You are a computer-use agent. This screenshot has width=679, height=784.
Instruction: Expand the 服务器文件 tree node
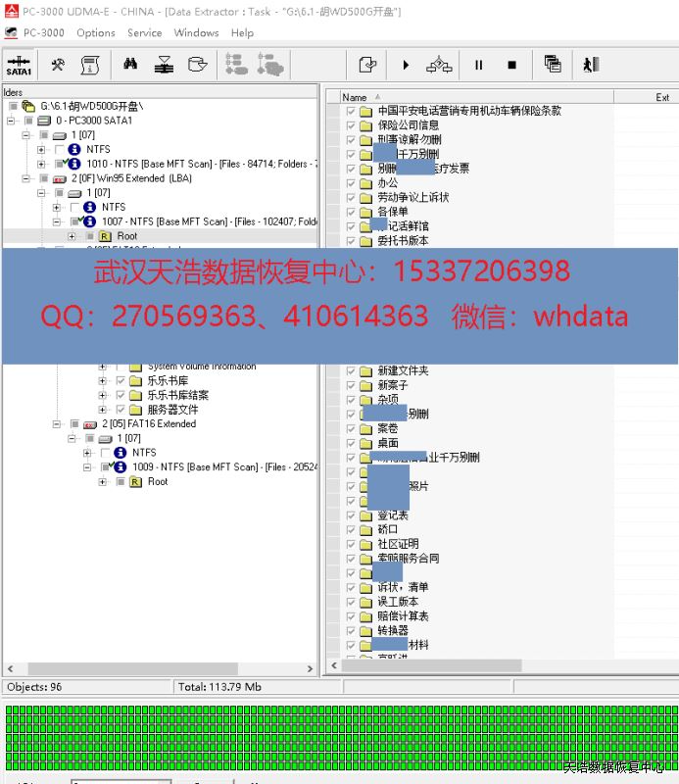pyautogui.click(x=103, y=410)
